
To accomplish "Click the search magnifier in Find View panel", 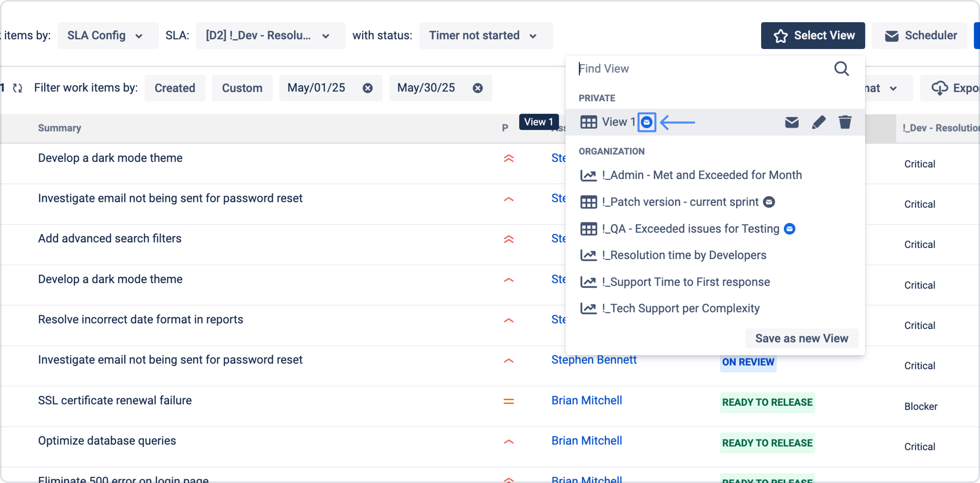I will click(842, 69).
